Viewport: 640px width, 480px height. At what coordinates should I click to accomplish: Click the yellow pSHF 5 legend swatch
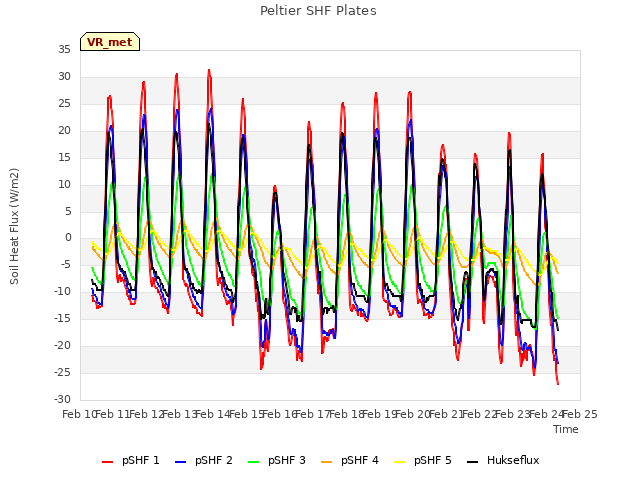[x=400, y=462]
